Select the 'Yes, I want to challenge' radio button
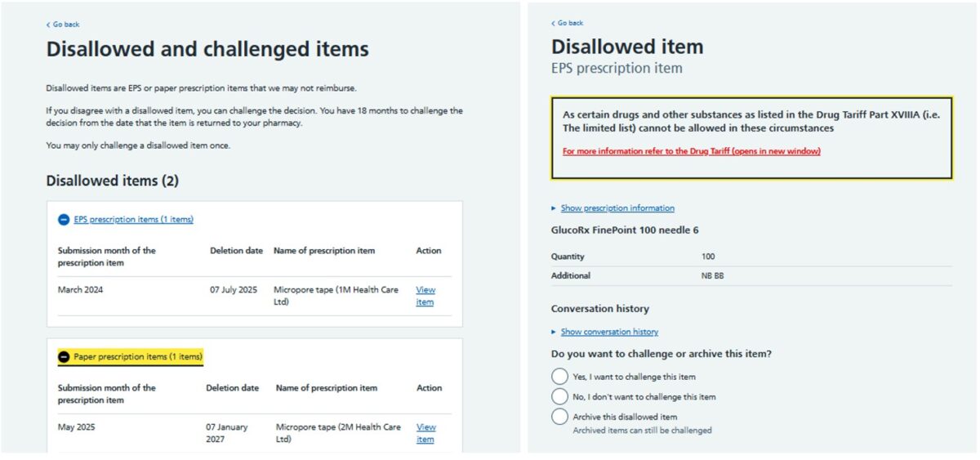Screen dimensions: 980x460 tap(559, 377)
